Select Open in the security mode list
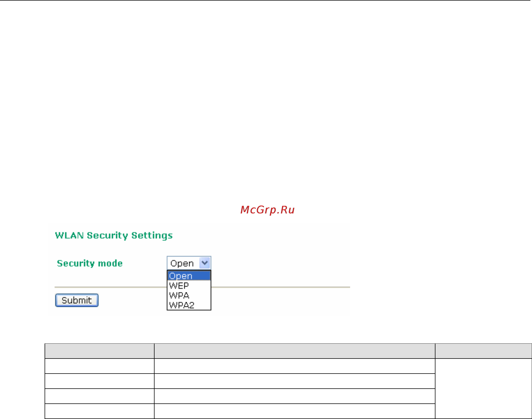Screen dimensions: 532x419 coord(189,276)
